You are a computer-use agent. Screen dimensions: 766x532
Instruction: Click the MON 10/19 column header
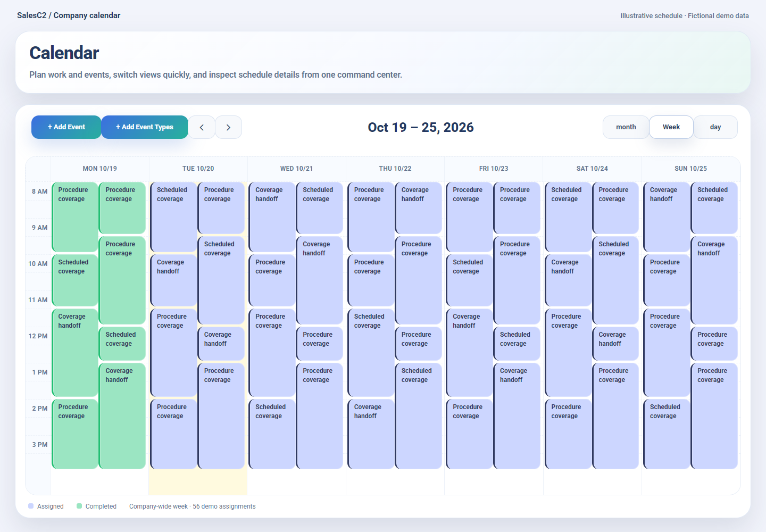tap(100, 169)
